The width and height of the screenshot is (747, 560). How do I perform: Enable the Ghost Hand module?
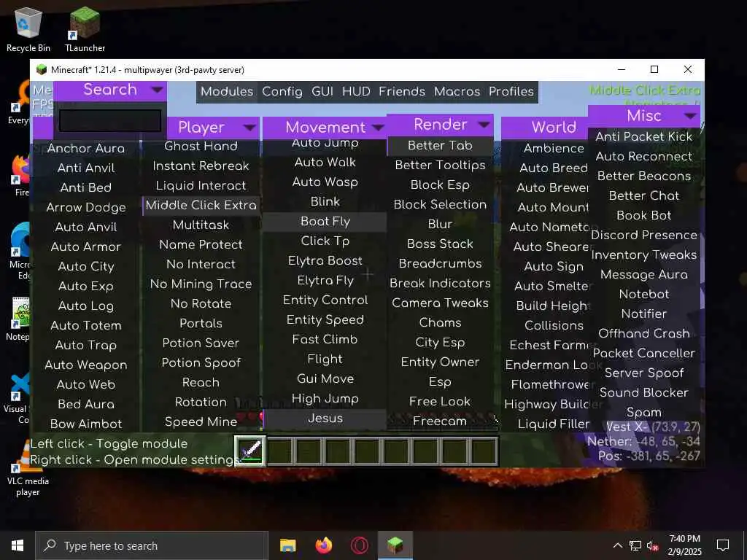(201, 146)
